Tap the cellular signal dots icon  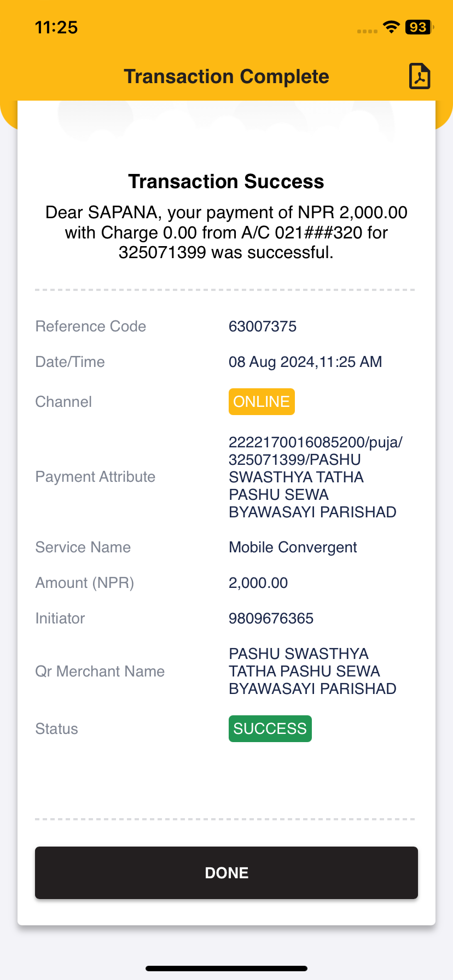click(x=367, y=31)
